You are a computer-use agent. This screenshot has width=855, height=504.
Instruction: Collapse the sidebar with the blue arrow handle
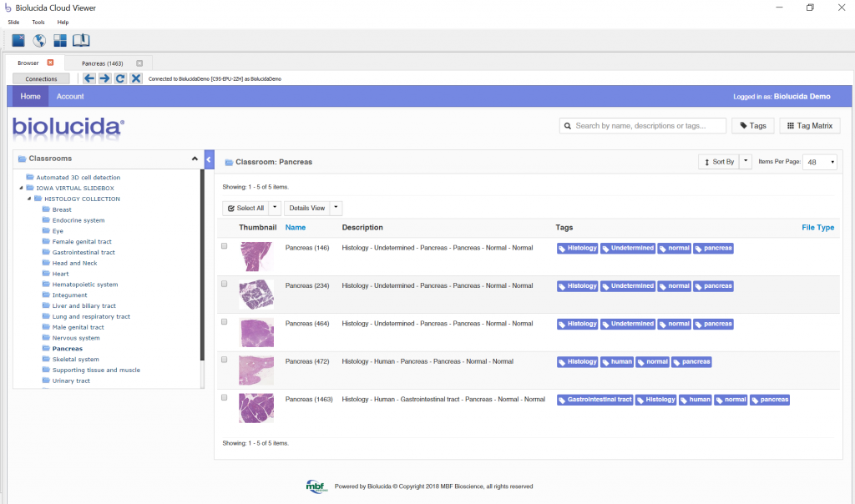(209, 159)
